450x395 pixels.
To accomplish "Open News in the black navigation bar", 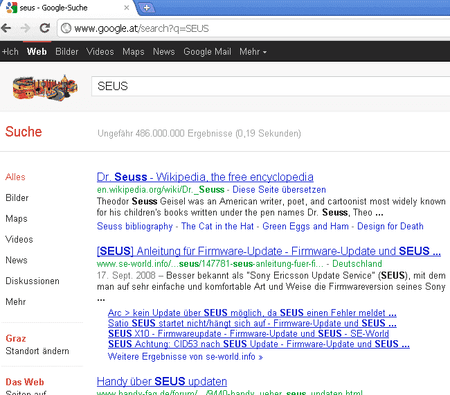I will [164, 52].
